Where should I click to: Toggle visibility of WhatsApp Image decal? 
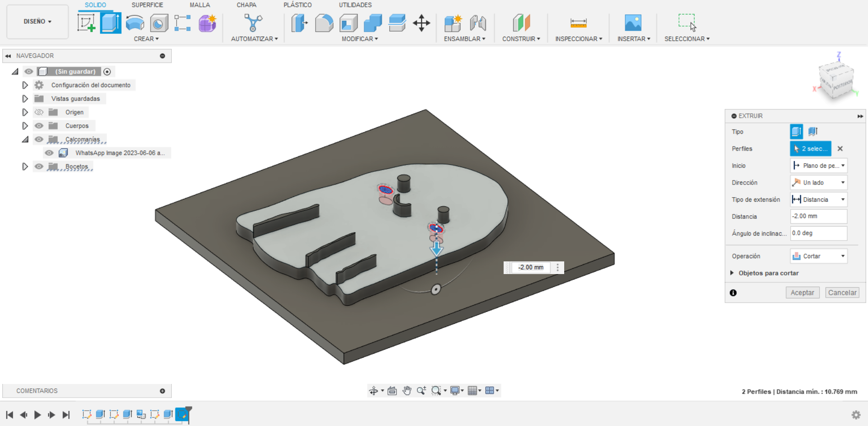coord(49,153)
